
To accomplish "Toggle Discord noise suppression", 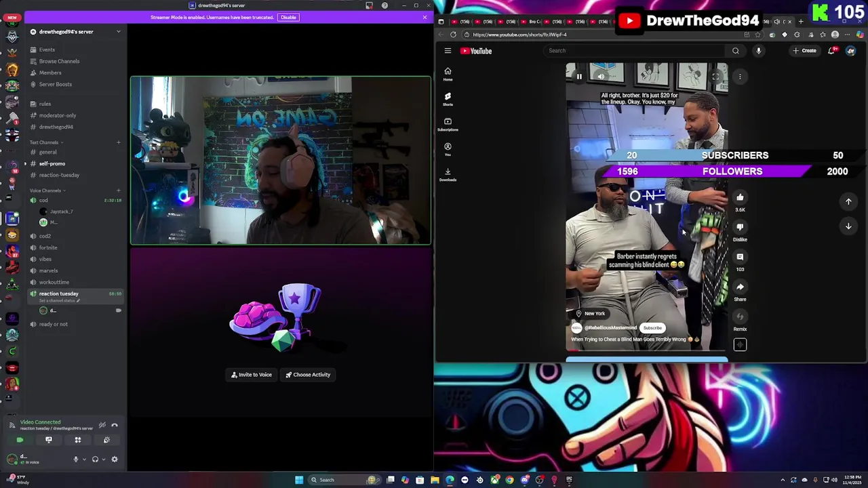I will pyautogui.click(x=102, y=425).
